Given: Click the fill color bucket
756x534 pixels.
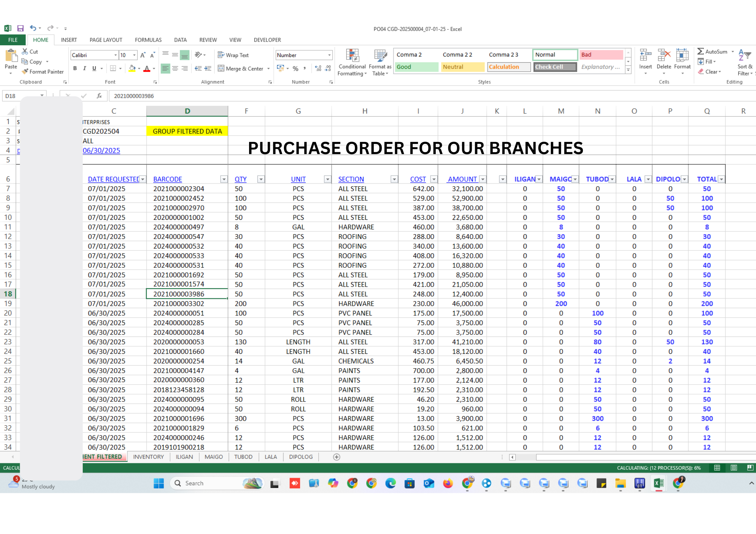Looking at the screenshot, I should pos(132,68).
